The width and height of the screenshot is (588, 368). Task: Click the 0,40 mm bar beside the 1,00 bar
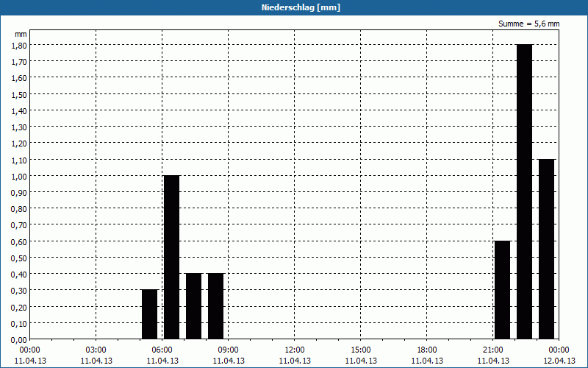pyautogui.click(x=193, y=306)
